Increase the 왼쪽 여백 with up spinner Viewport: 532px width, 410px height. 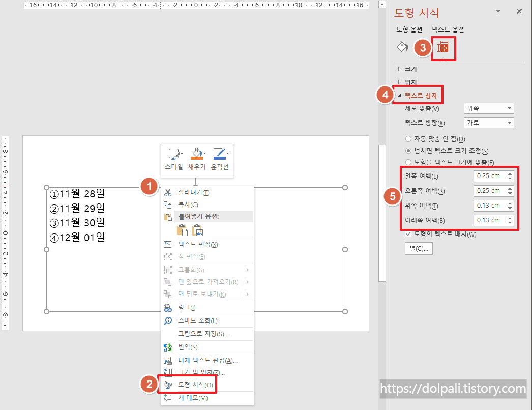point(510,174)
